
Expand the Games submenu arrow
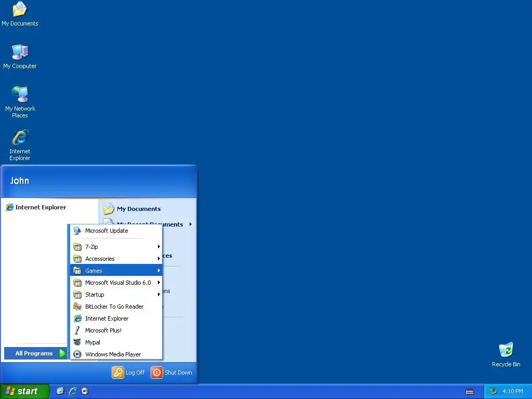point(158,270)
